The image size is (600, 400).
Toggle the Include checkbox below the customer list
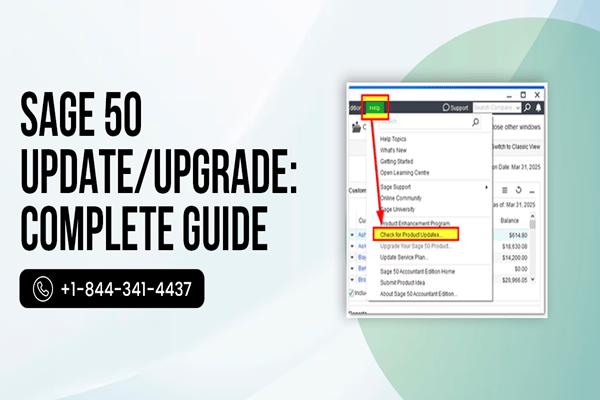[351, 293]
